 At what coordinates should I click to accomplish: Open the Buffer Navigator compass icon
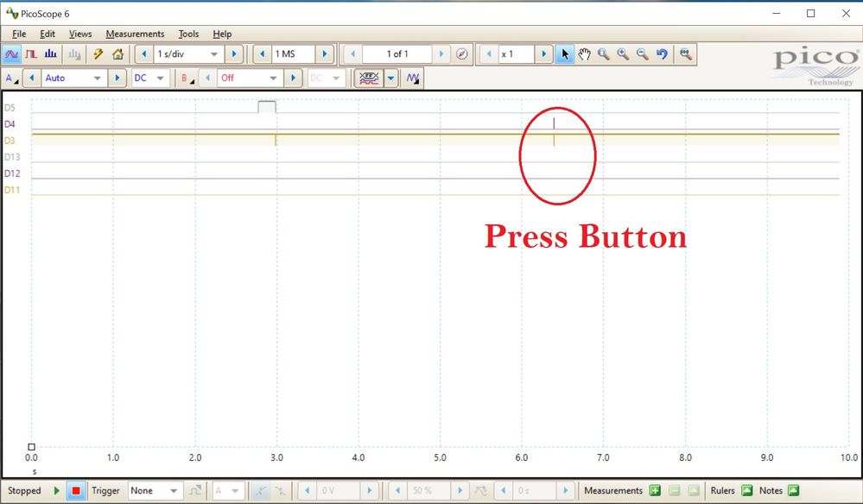[x=462, y=54]
